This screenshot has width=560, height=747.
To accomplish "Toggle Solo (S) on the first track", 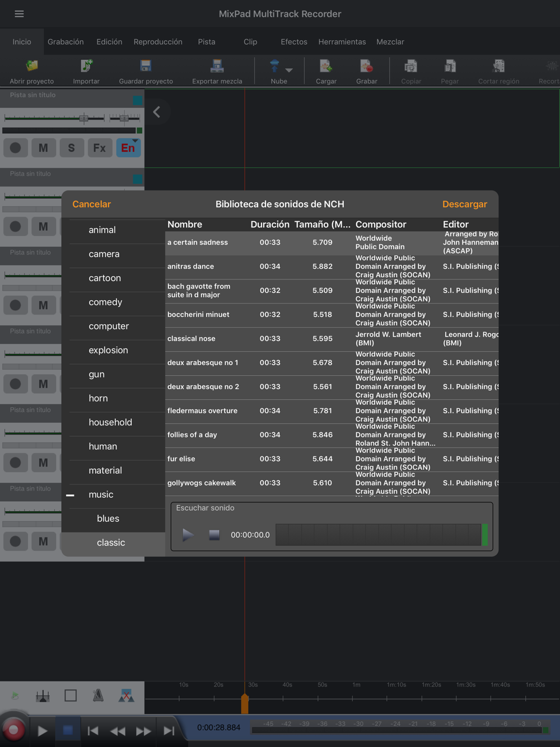I will (71, 148).
